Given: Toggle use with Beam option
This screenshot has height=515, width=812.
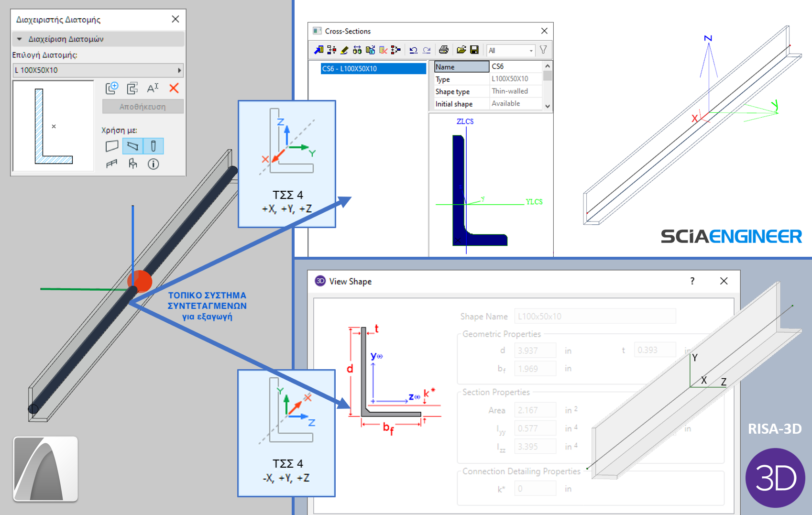Looking at the screenshot, I should point(133,146).
